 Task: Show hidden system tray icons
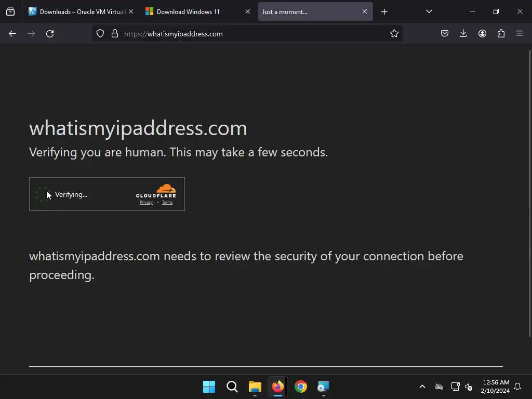tap(422, 387)
